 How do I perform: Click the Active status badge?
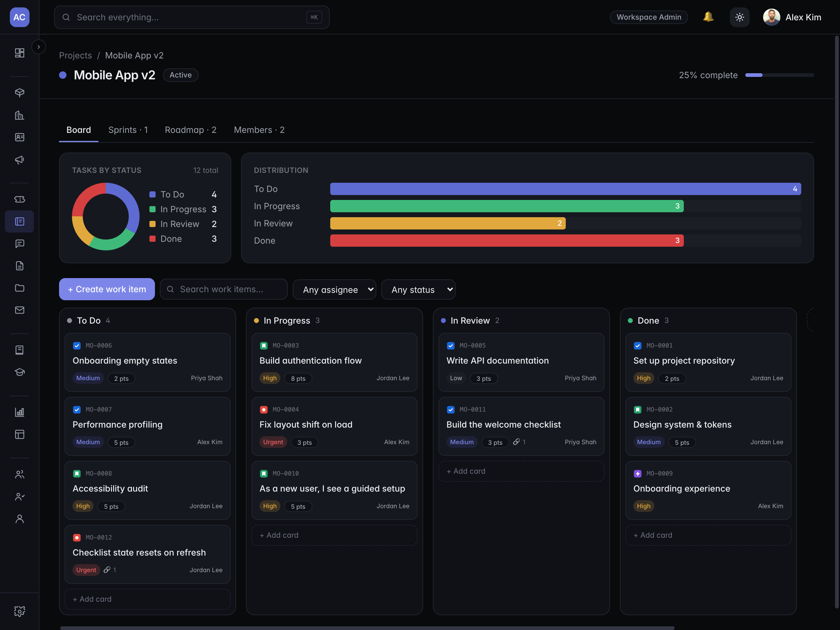[180, 75]
